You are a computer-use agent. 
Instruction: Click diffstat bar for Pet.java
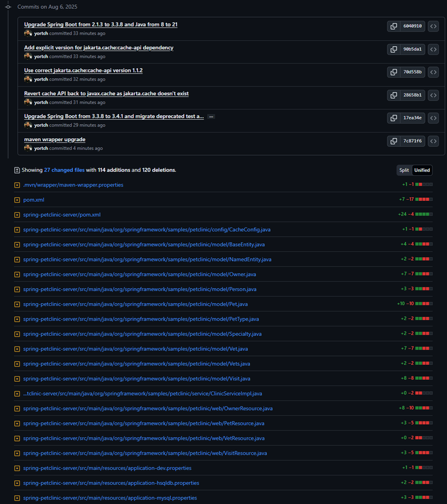(x=424, y=304)
